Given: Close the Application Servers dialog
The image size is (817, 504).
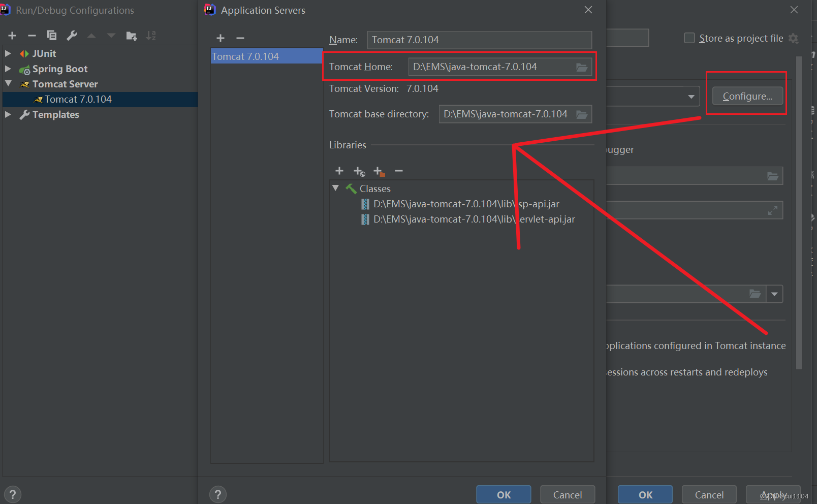Looking at the screenshot, I should coord(588,10).
